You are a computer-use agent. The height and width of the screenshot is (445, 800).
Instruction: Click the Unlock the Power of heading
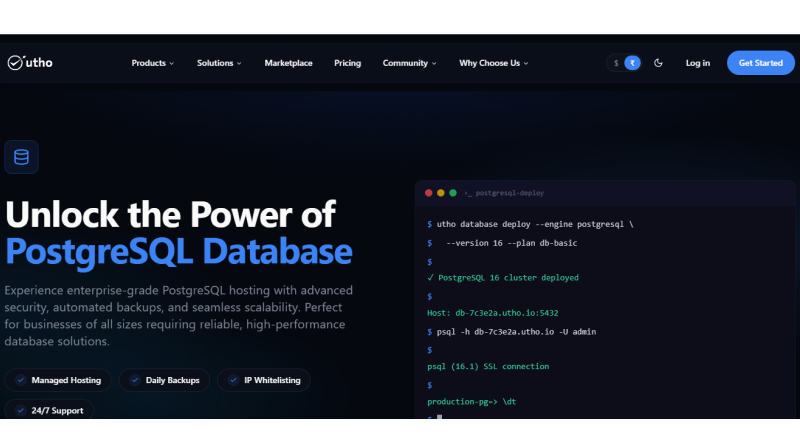coord(170,214)
